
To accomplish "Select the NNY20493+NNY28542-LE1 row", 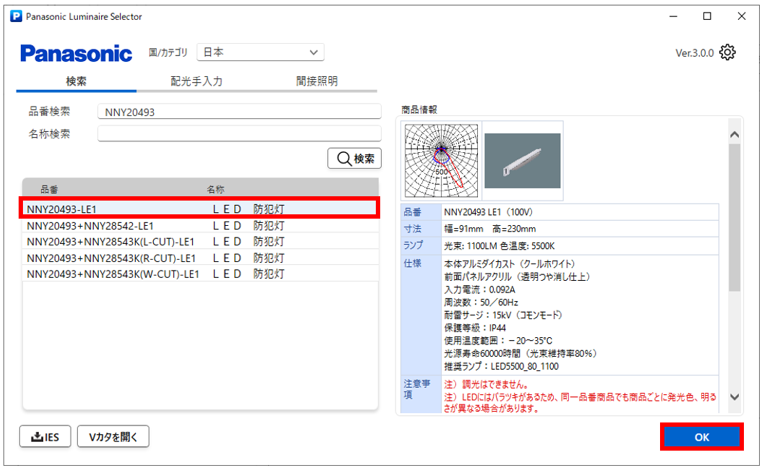I will pyautogui.click(x=201, y=226).
